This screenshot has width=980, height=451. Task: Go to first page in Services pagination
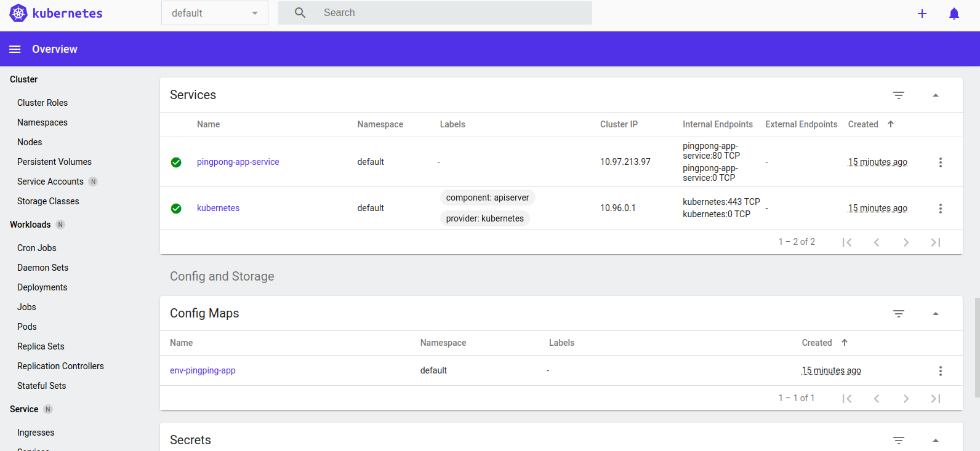click(x=847, y=242)
